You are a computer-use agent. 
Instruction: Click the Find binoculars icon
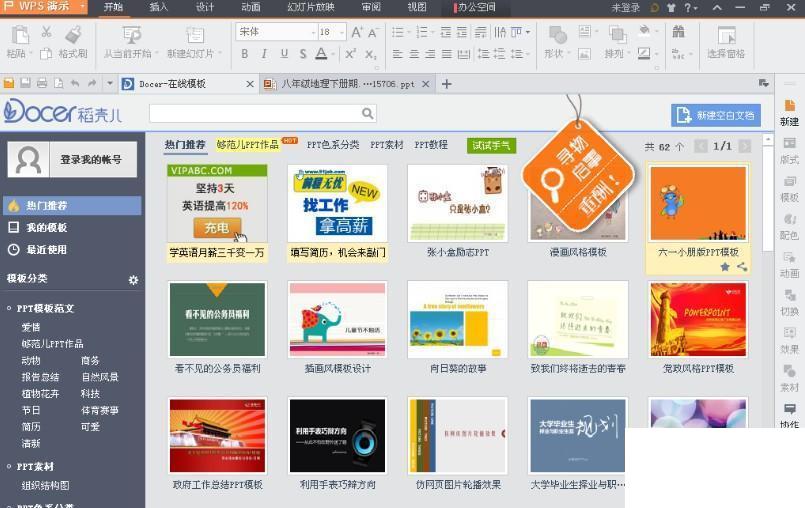click(678, 32)
